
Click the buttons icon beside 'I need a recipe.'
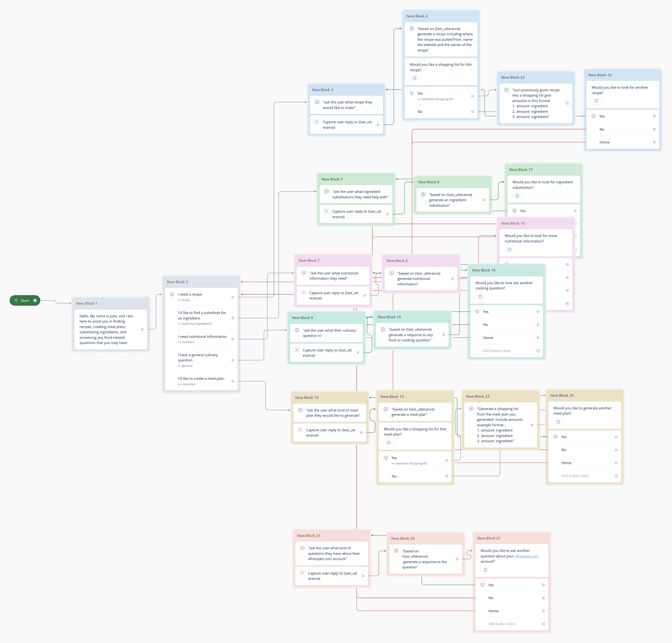point(172,294)
